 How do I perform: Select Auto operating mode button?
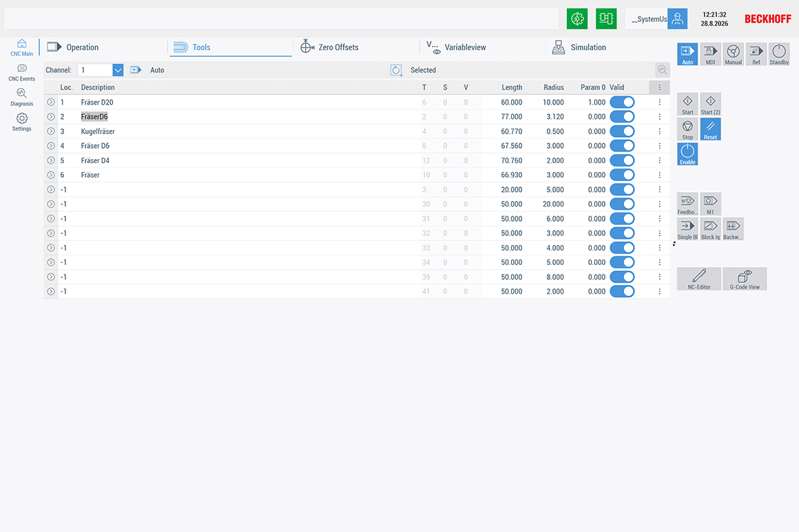(687, 54)
